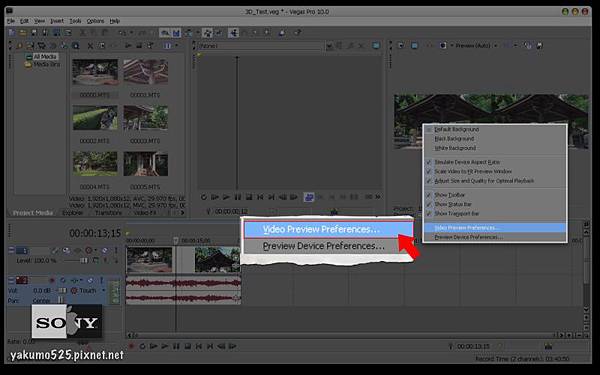Click the Import Media icon in Project Media
The height and width of the screenshot is (375, 600).
(19, 46)
